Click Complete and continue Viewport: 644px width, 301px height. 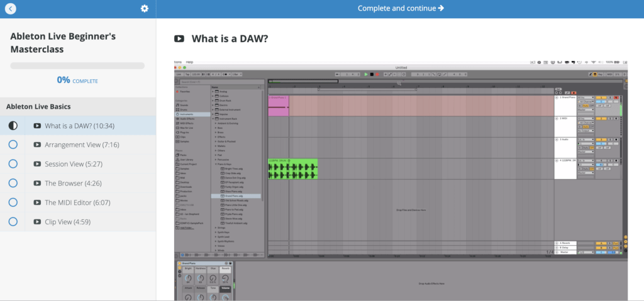[401, 8]
